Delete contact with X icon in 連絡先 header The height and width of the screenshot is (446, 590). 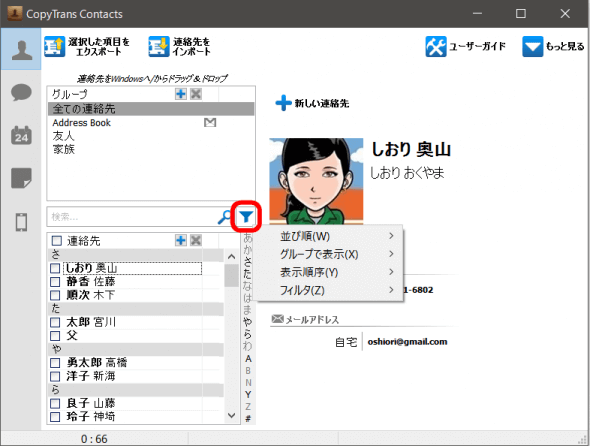coord(196,240)
